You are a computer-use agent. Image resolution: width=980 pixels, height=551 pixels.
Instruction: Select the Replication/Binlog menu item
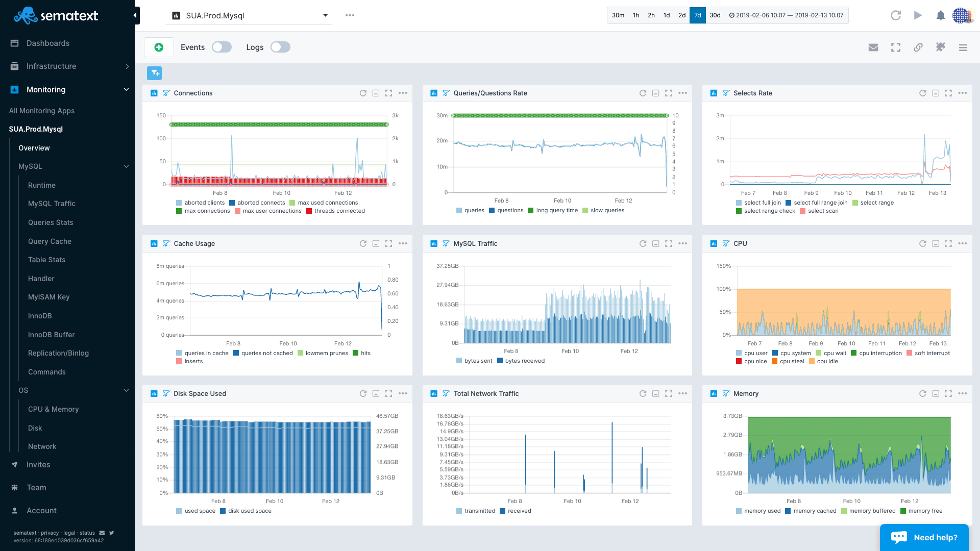coord(58,353)
